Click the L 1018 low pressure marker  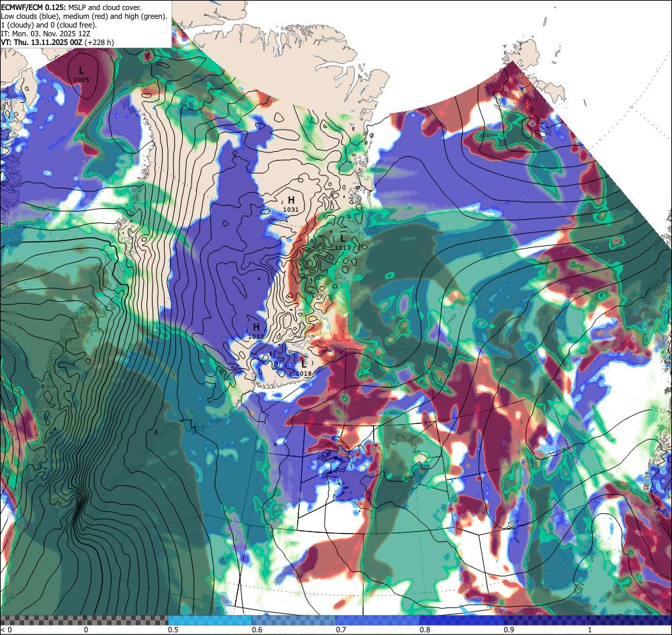[x=304, y=368]
